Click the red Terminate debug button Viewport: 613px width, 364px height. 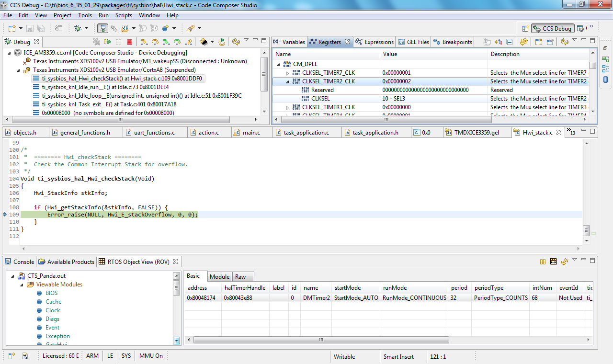pos(129,42)
